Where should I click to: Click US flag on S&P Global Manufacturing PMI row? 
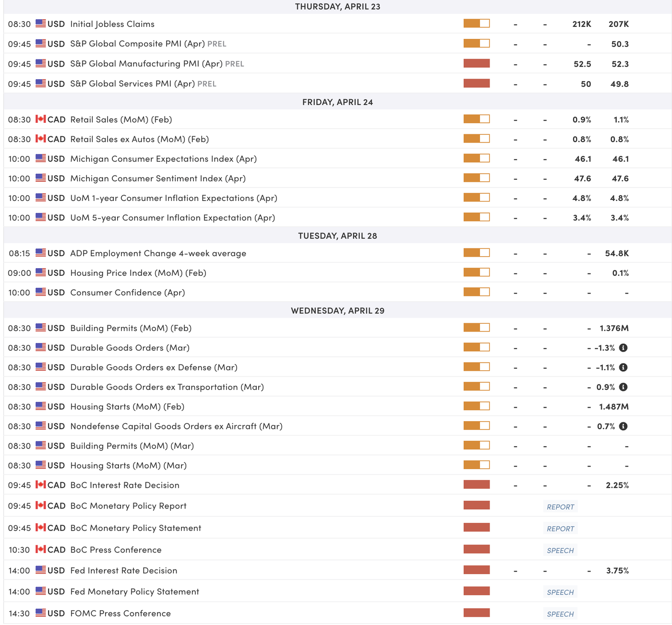pos(41,63)
